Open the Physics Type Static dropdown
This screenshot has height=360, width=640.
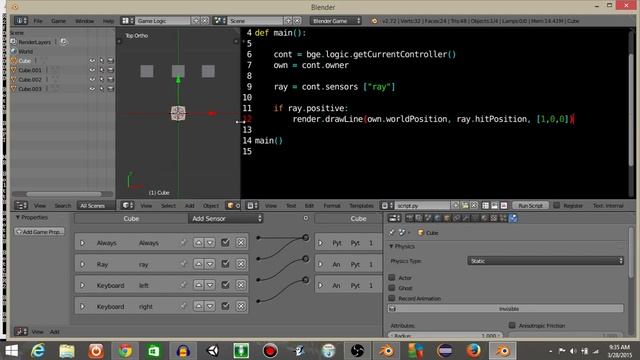tap(545, 261)
